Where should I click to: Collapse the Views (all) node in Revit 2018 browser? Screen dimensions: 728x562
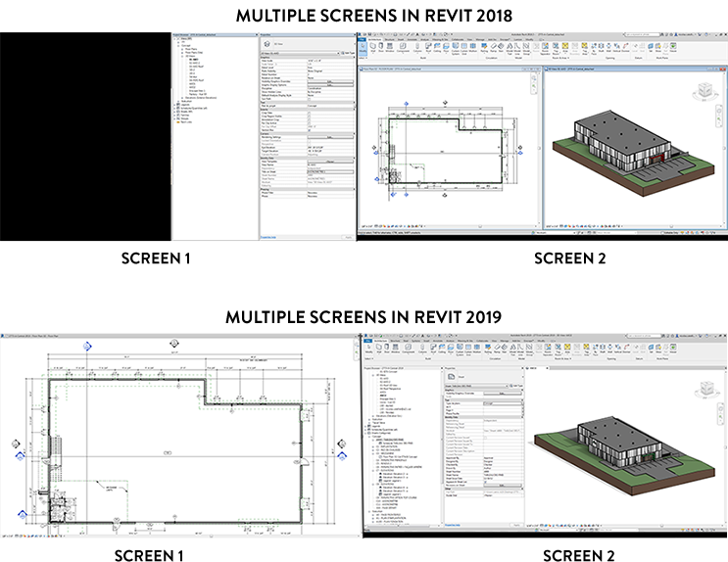point(174,38)
